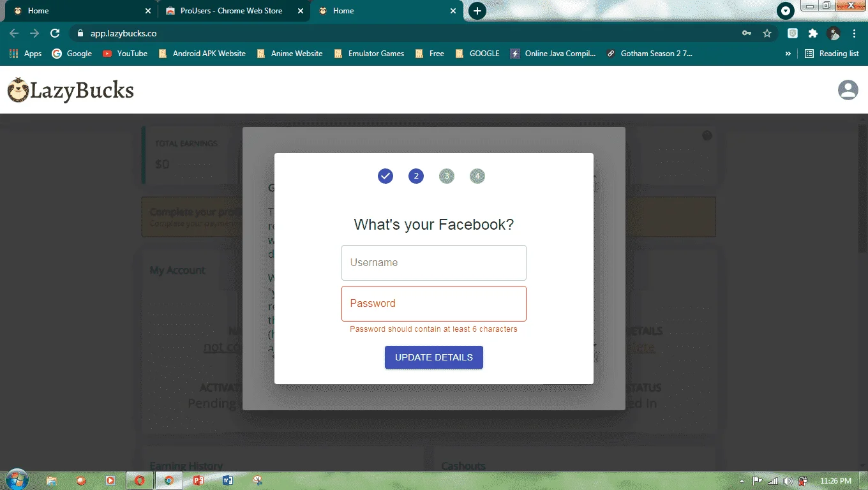Close the ProUsers Chrome Web Store tab

(x=301, y=11)
